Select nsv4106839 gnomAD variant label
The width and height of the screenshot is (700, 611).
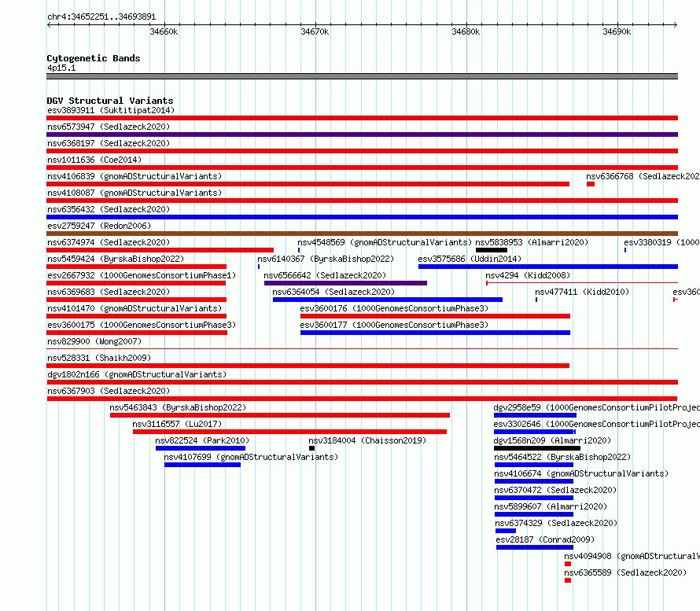[134, 176]
